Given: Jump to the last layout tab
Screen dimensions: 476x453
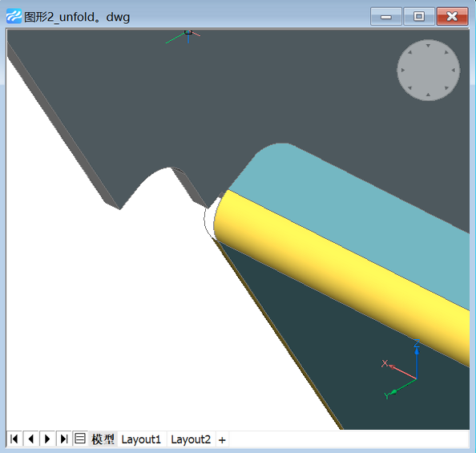Looking at the screenshot, I should [64, 439].
